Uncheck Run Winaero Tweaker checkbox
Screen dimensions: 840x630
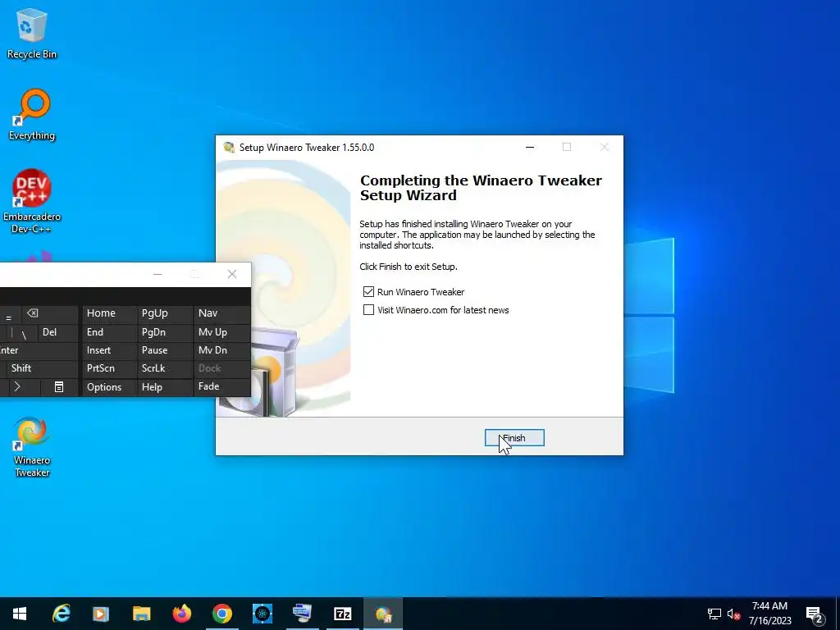coord(368,292)
